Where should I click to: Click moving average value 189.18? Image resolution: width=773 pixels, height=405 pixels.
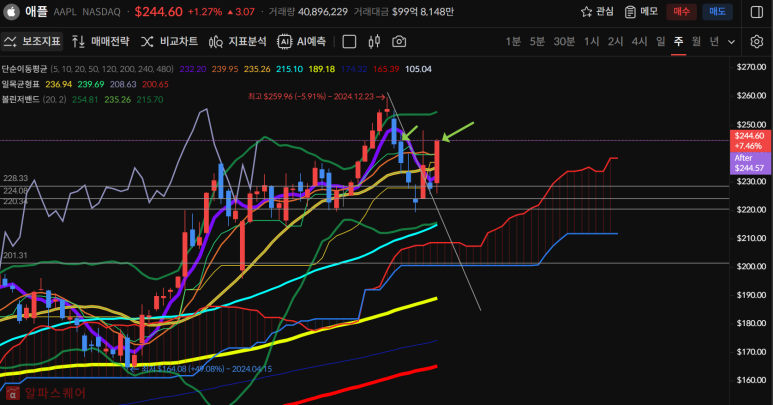321,69
